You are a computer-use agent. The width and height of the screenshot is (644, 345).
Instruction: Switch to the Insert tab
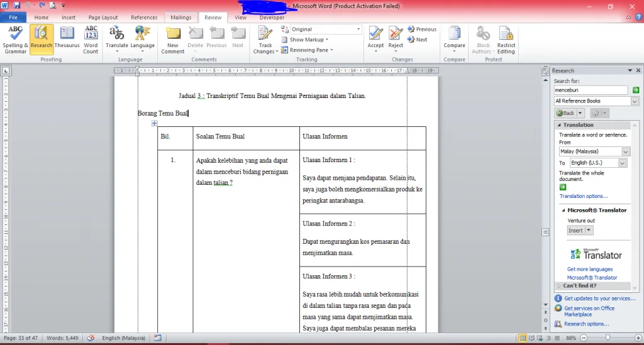[69, 18]
